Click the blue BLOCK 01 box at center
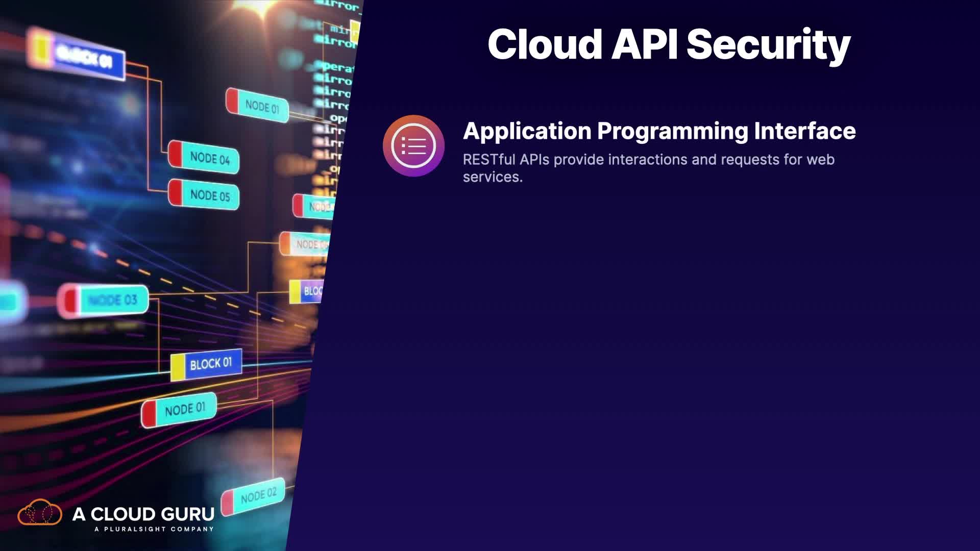 pyautogui.click(x=211, y=364)
